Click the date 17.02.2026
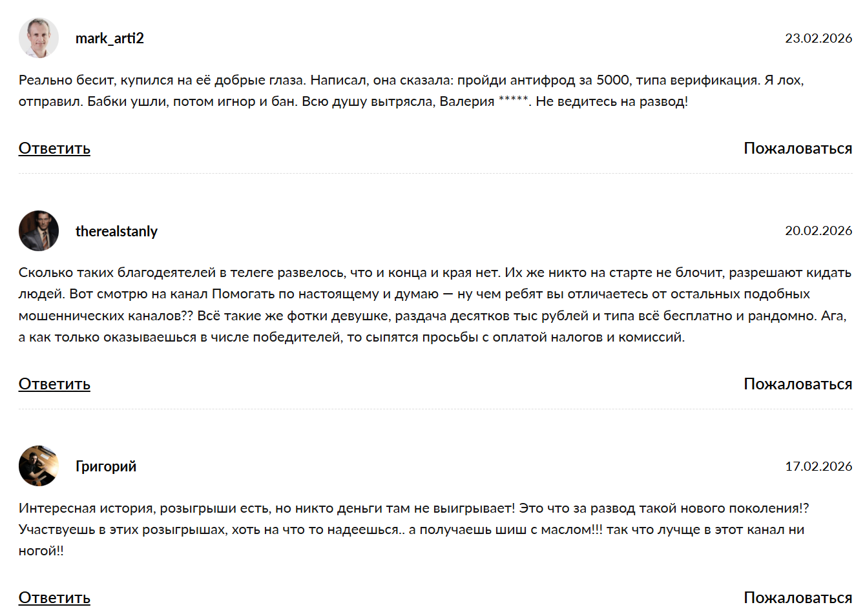Viewport: 865px width, 616px height. pos(818,466)
